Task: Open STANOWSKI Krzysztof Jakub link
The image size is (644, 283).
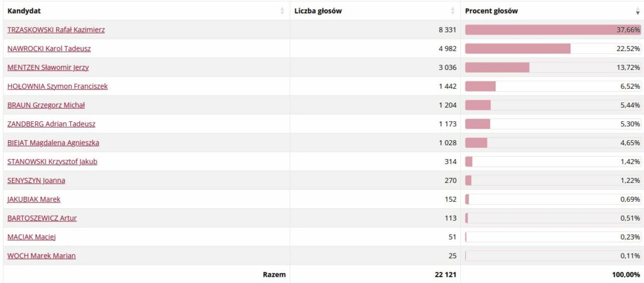Action: tap(52, 162)
